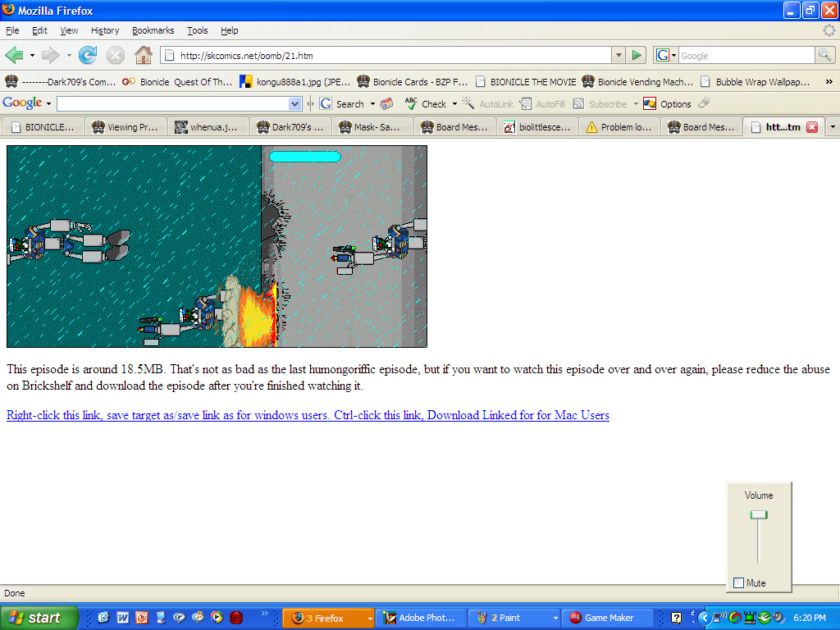Viewport: 840px width, 630px height.
Task: Switch to the Mask- Sa... tab
Action: click(x=372, y=127)
